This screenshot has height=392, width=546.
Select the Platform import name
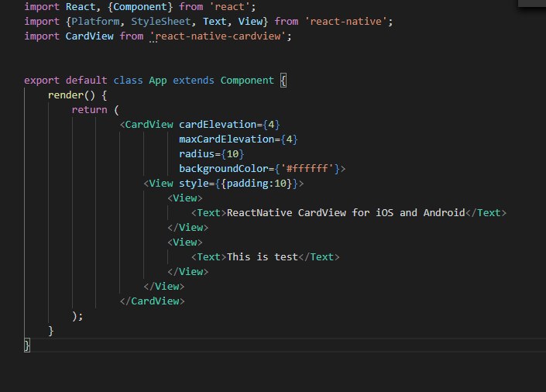95,22
